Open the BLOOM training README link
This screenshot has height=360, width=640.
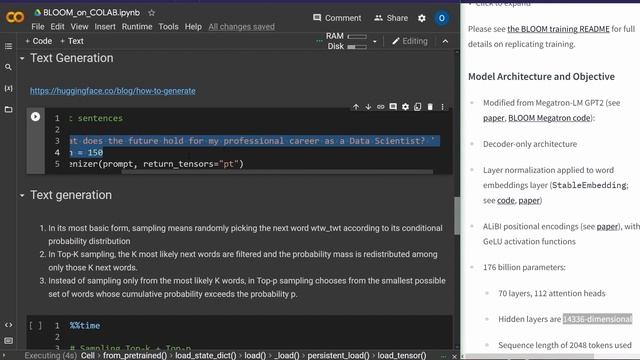[558, 29]
